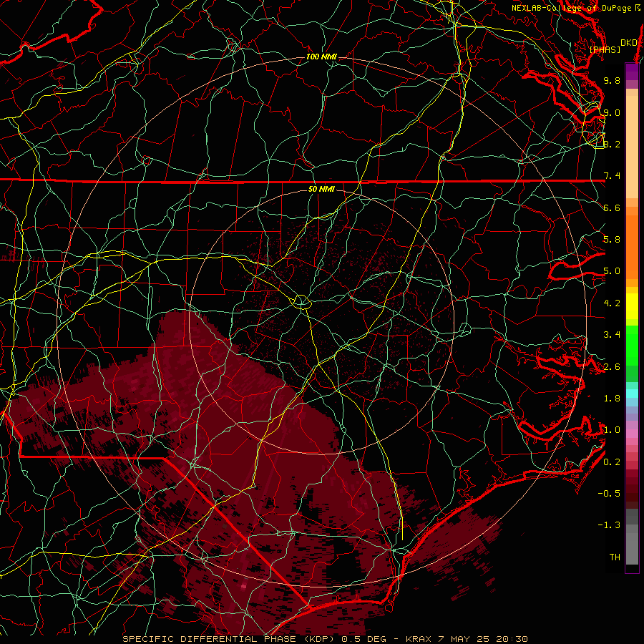Select the -0.5 value on the color scale

(x=609, y=494)
